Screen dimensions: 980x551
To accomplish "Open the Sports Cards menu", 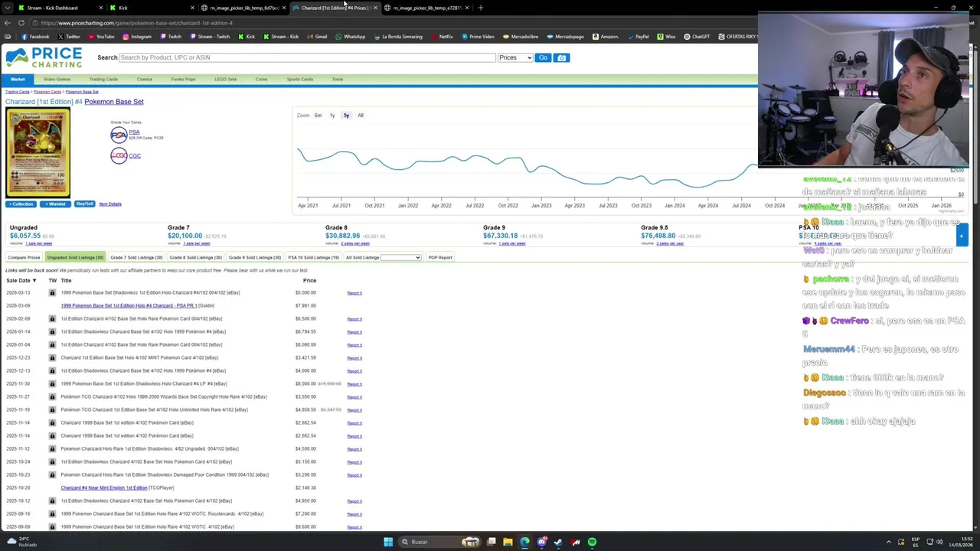I will pyautogui.click(x=300, y=79).
